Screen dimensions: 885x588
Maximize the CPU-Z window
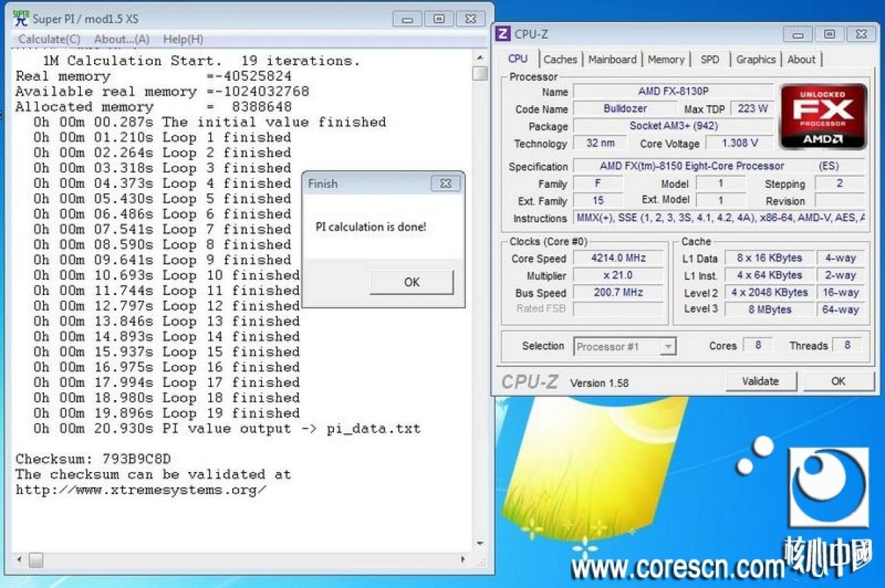pyautogui.click(x=830, y=34)
